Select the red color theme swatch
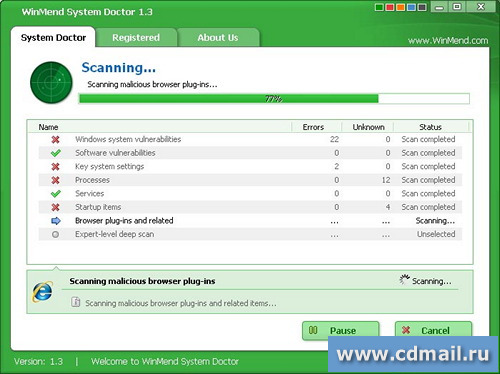Screen dimensions: 500x374 tap(390, 7)
